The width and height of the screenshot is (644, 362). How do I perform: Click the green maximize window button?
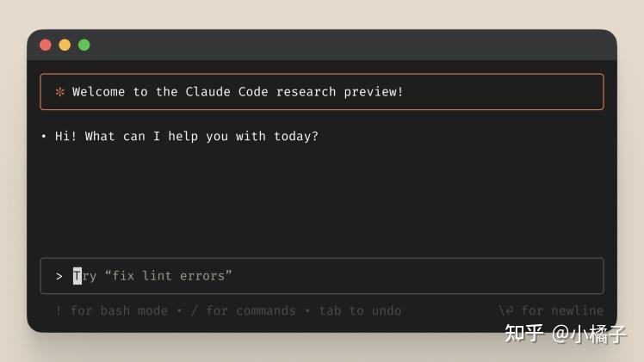click(x=84, y=45)
